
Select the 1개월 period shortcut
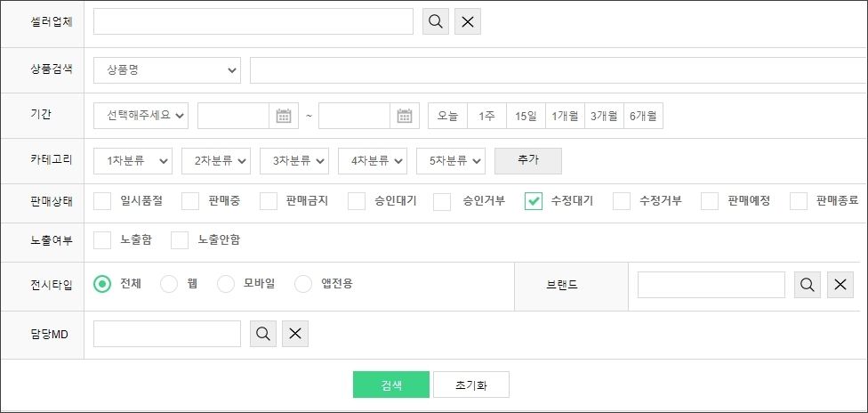565,116
